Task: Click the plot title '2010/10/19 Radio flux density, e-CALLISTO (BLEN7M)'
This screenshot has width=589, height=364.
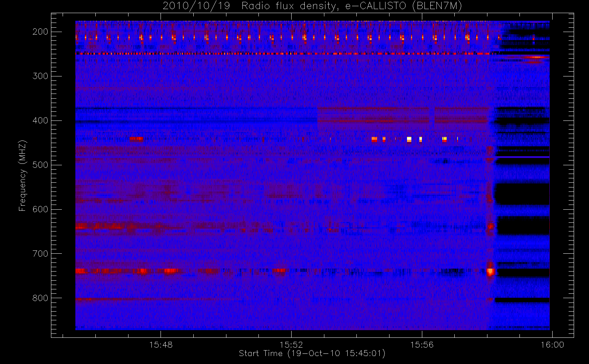Action: 312,6
